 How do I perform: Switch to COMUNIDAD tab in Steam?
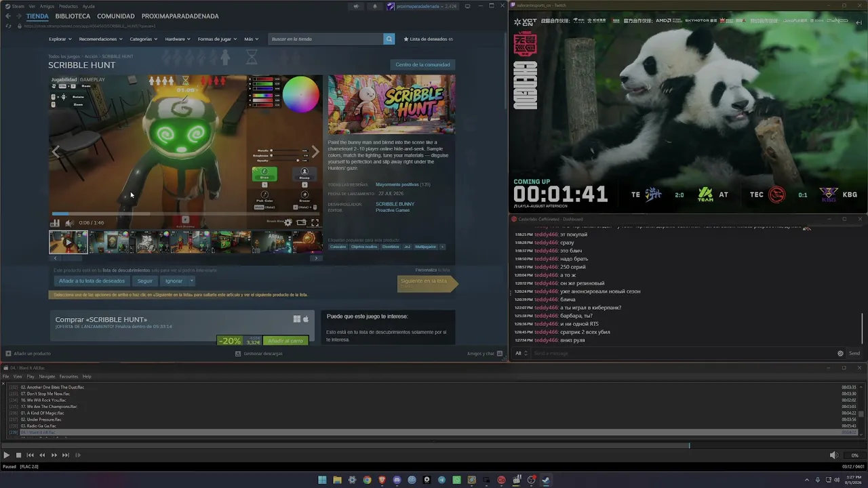115,16
